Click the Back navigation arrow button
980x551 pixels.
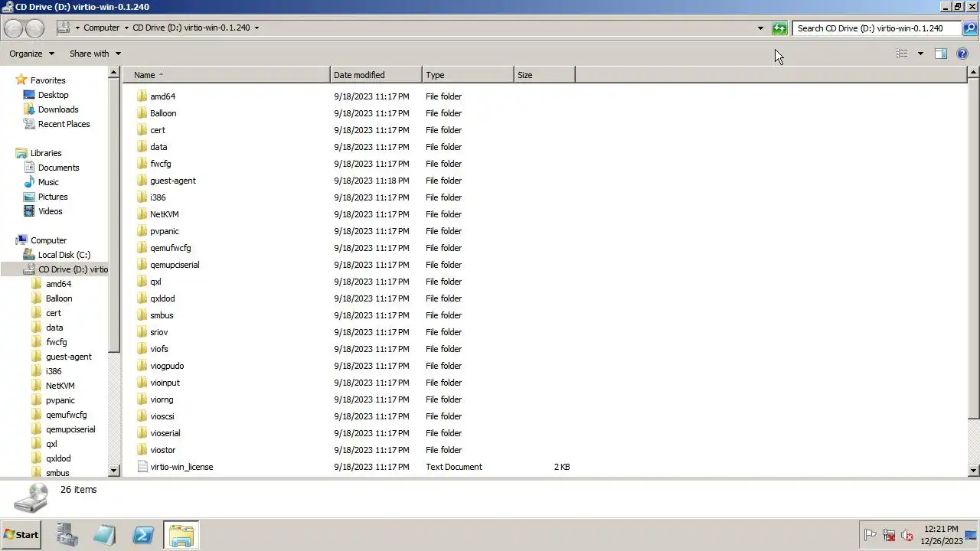13,28
